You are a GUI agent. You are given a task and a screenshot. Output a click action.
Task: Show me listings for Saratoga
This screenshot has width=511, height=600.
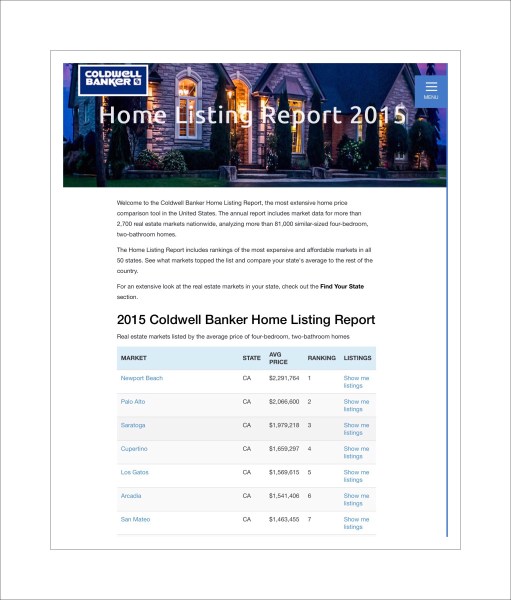[x=356, y=429]
